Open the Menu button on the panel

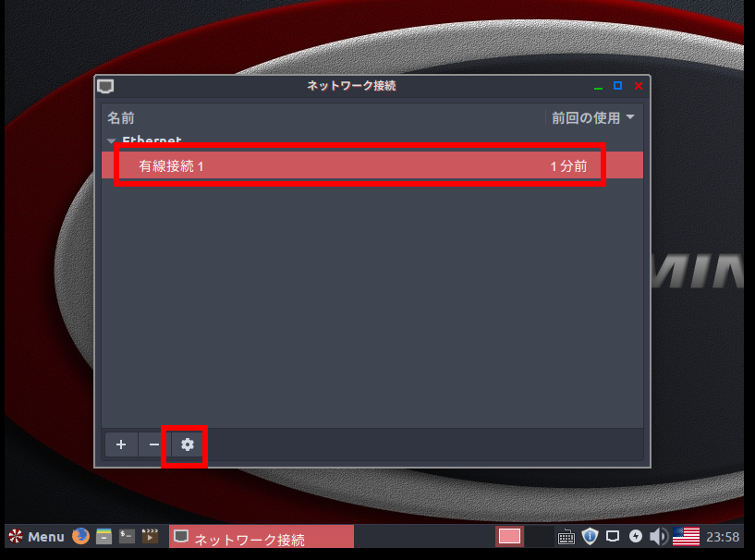(37, 536)
